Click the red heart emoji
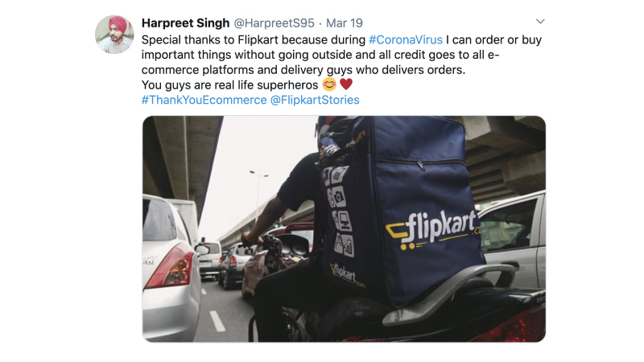 pyautogui.click(x=346, y=84)
